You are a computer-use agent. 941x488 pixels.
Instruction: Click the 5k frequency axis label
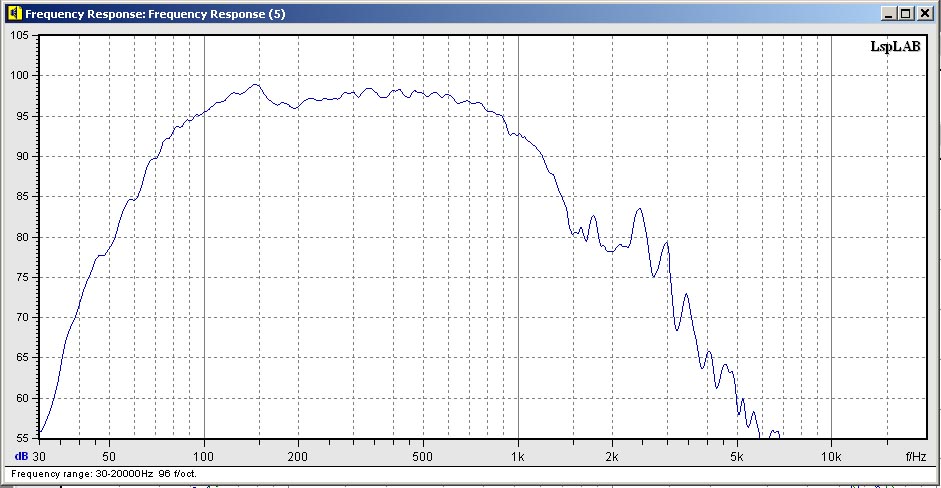(736, 457)
